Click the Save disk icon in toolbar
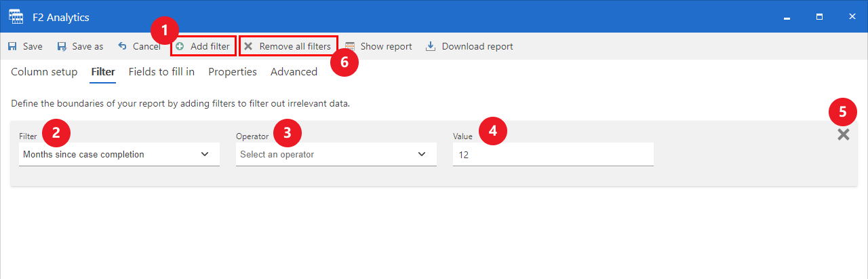Viewport: 868px width, 279px height. tap(12, 47)
